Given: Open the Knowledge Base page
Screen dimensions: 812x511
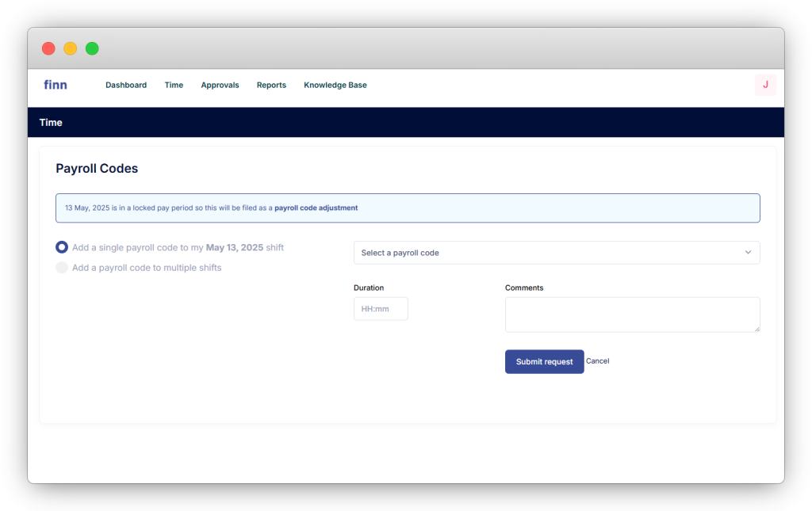Looking at the screenshot, I should (x=335, y=86).
